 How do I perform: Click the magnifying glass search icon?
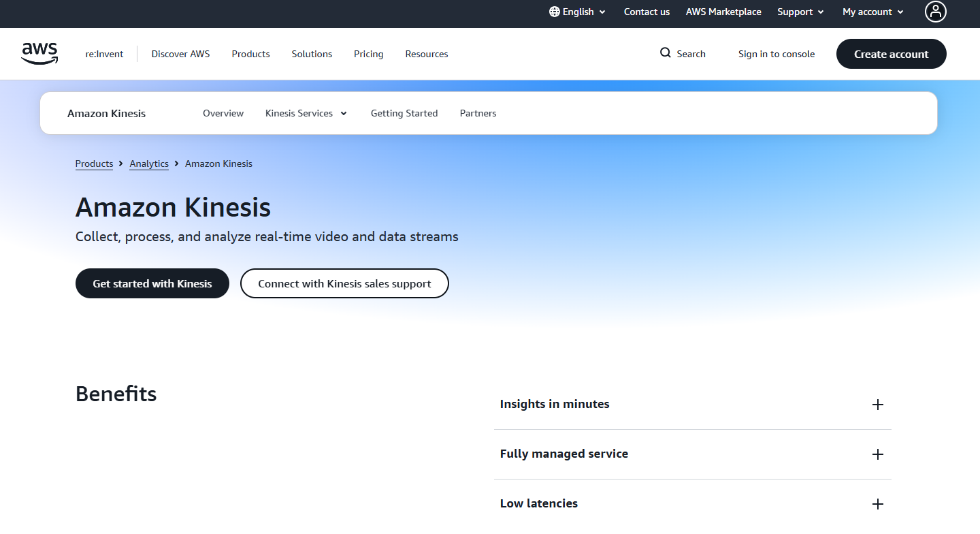666,53
